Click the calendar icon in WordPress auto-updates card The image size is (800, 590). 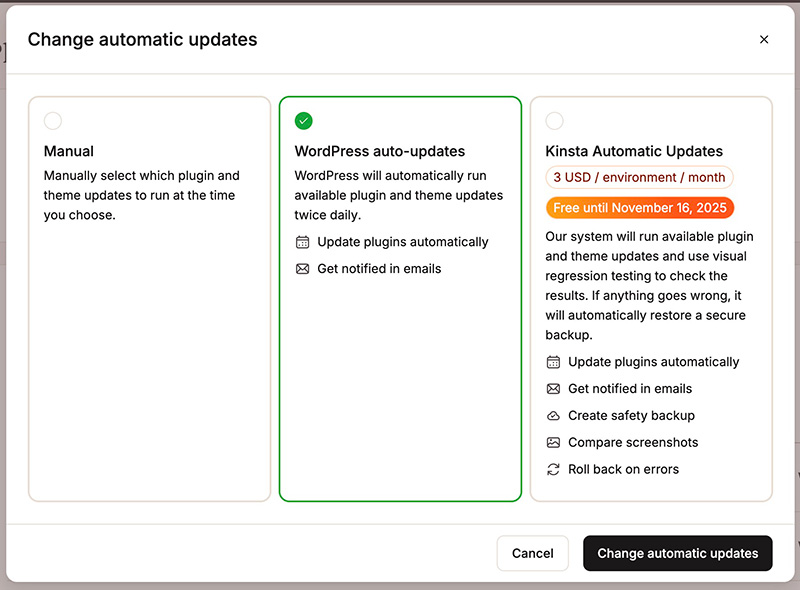click(303, 242)
